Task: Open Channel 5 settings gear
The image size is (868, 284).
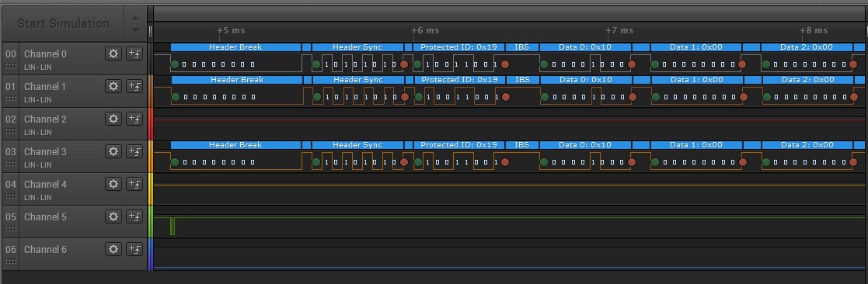Action: [113, 216]
